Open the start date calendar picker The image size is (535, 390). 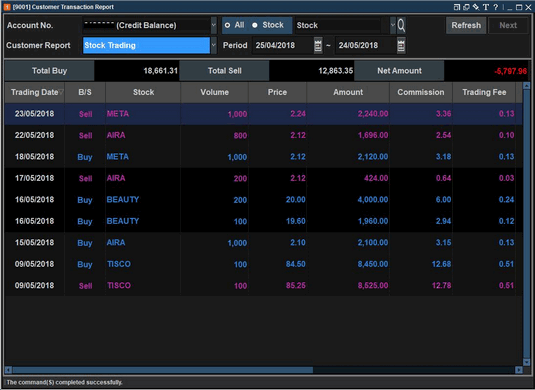(318, 45)
